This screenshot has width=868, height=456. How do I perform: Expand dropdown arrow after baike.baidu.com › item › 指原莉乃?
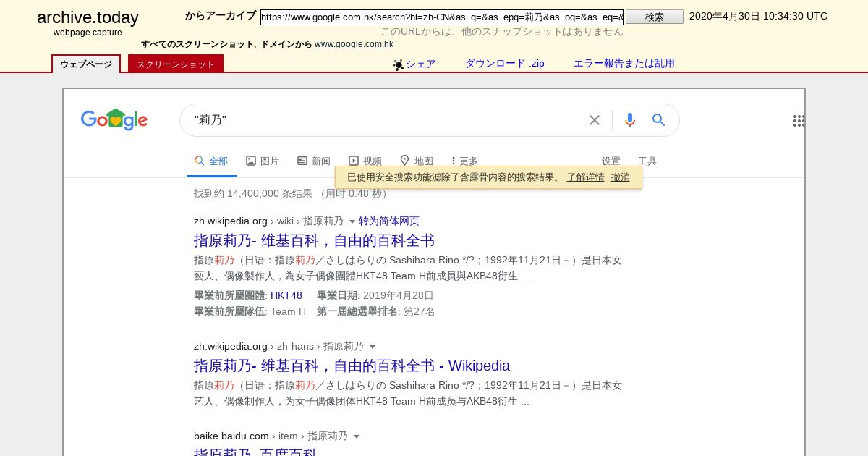(x=357, y=436)
